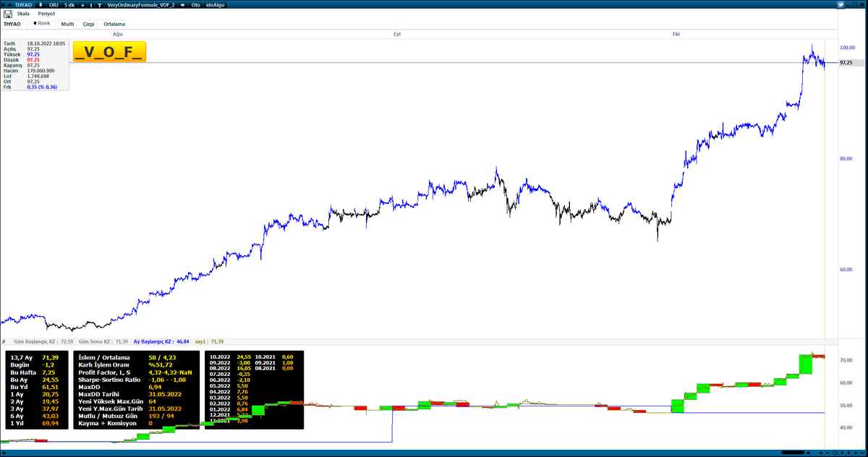Click the 100,00 price axis label
The width and height of the screenshot is (868, 457).
click(x=846, y=48)
